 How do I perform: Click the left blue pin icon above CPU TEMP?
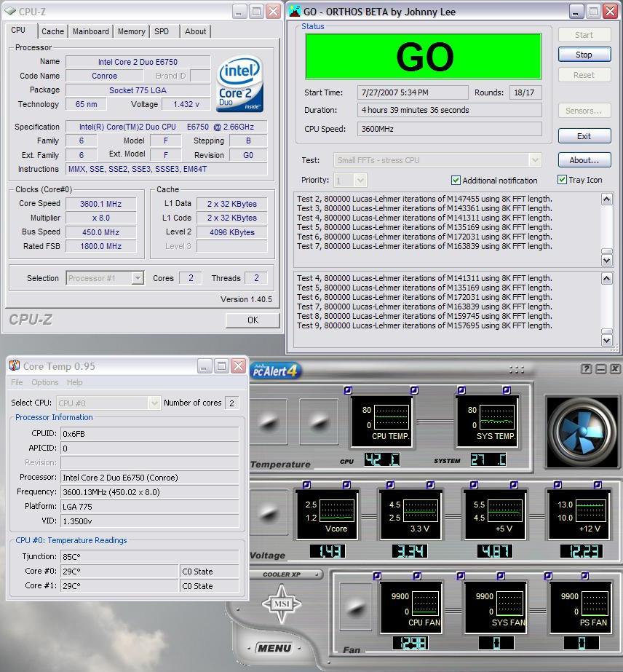tap(348, 390)
